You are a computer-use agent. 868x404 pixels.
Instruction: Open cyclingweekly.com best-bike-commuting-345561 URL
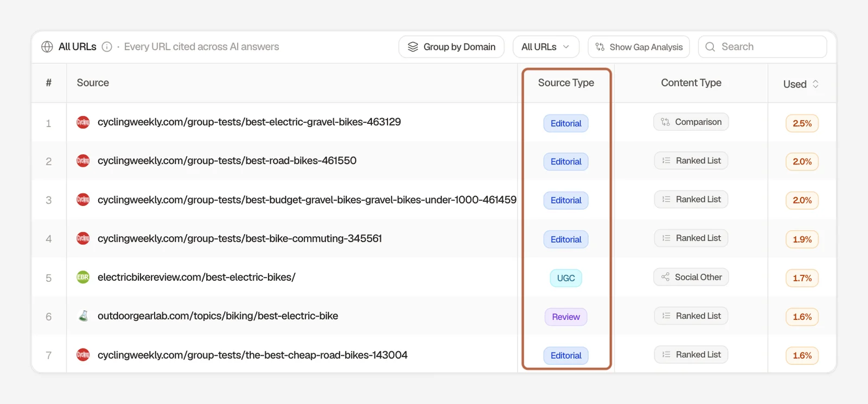click(240, 238)
